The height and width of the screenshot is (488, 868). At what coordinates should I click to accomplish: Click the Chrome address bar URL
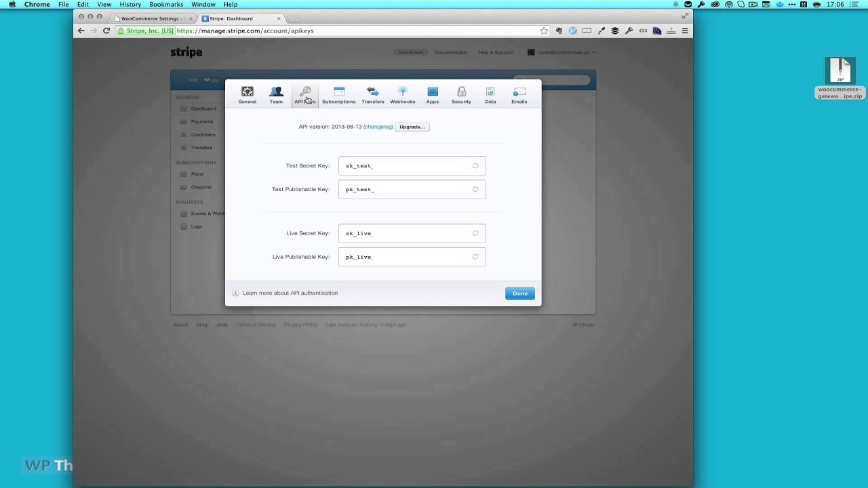(245, 30)
